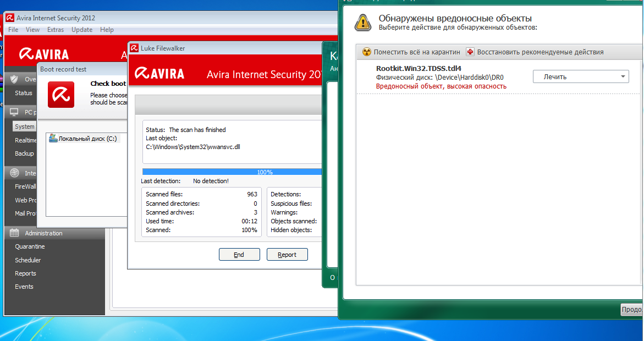Select FireWall in Avira sidebar
Image resolution: width=644 pixels, height=341 pixels.
(x=25, y=186)
